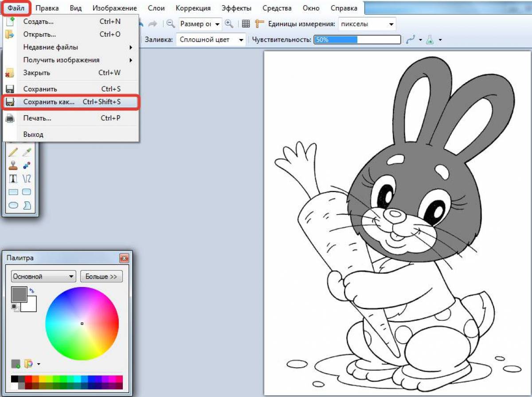Open the zoom size combo box
Image resolution: width=532 pixels, height=397 pixels.
pyautogui.click(x=200, y=24)
